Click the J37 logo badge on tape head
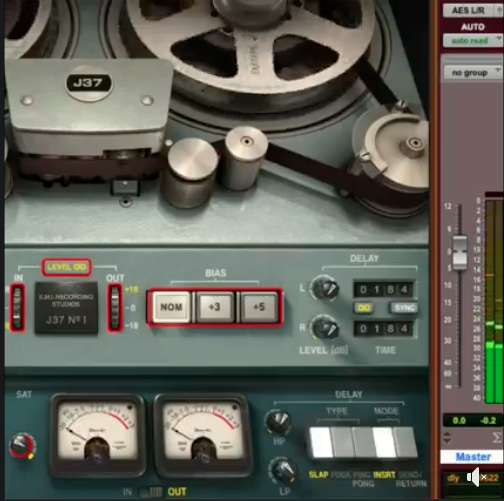This screenshot has height=501, width=504. point(89,83)
